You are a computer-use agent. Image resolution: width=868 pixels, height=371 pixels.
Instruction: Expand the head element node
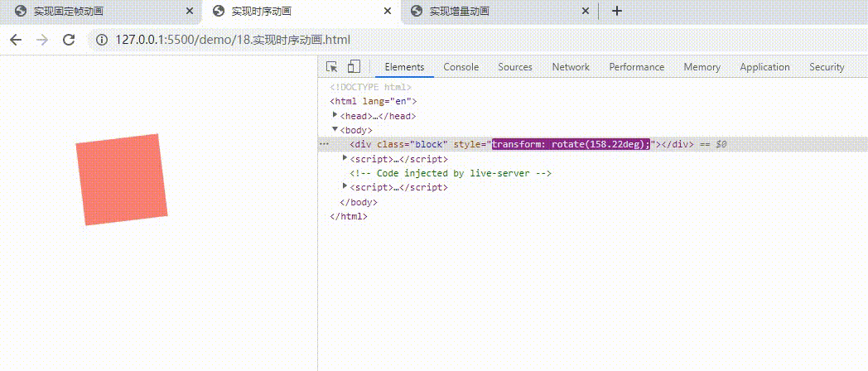tap(335, 114)
